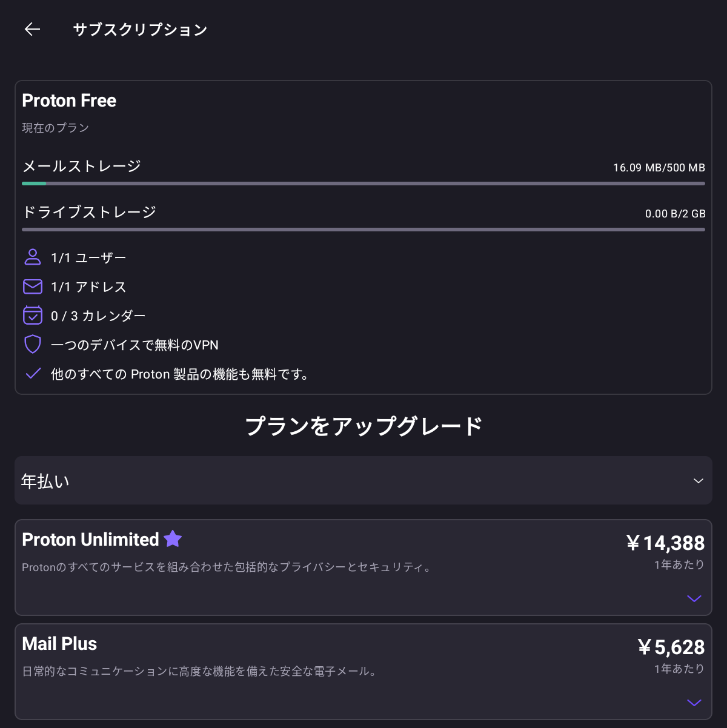
Task: Click the star icon next to Proton Unlimited
Action: (x=173, y=538)
